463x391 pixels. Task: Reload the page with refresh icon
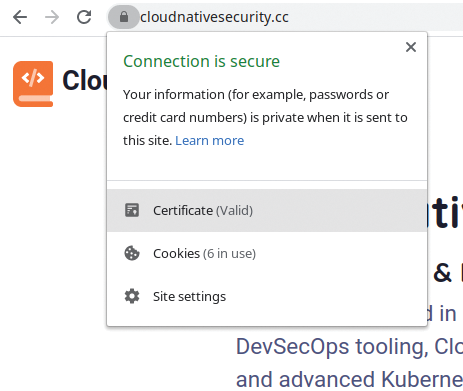(84, 17)
